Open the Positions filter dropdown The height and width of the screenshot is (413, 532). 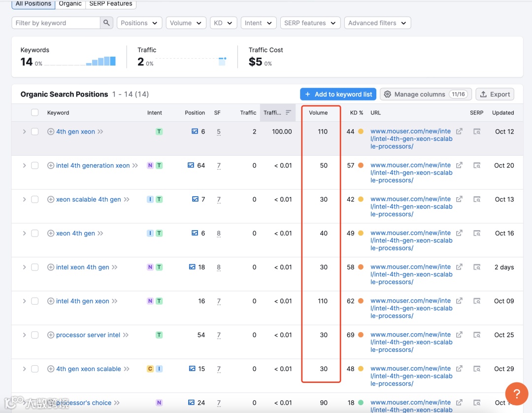pos(139,23)
